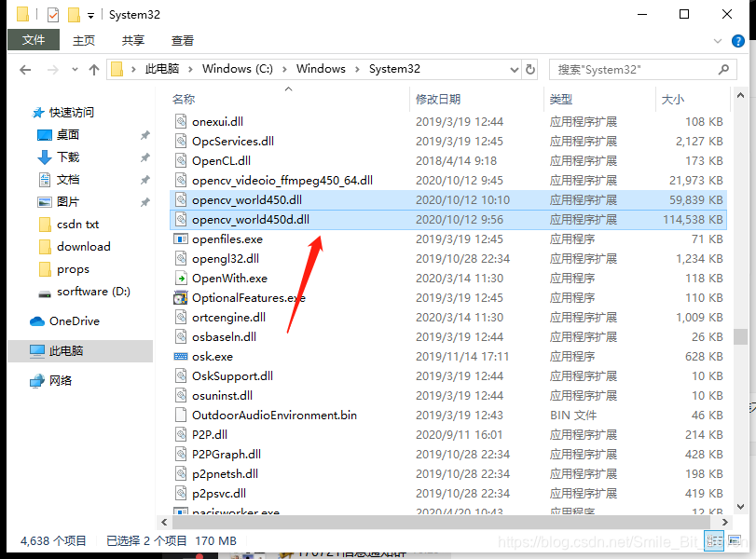
Task: Click the opencv_world450d.dll file icon
Action: tap(181, 219)
